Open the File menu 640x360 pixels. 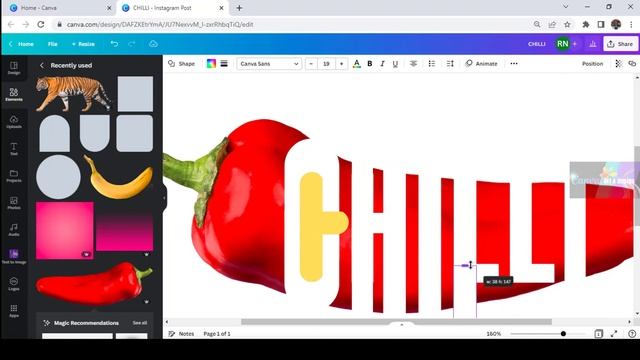click(x=53, y=44)
